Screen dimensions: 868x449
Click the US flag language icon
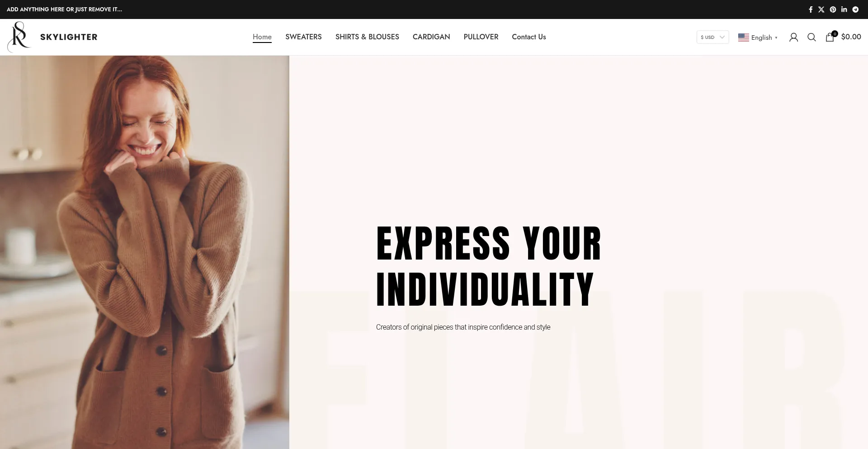point(744,38)
